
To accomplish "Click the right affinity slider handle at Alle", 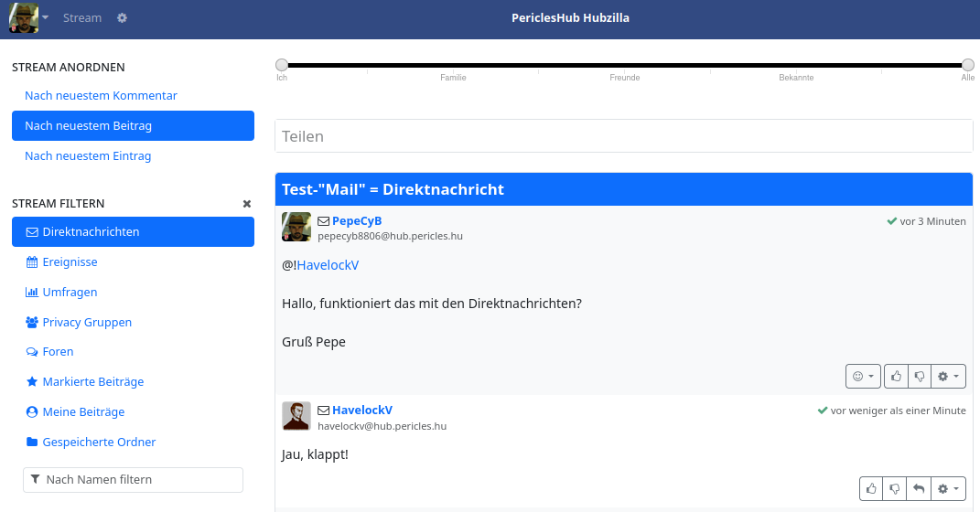I will 967,64.
